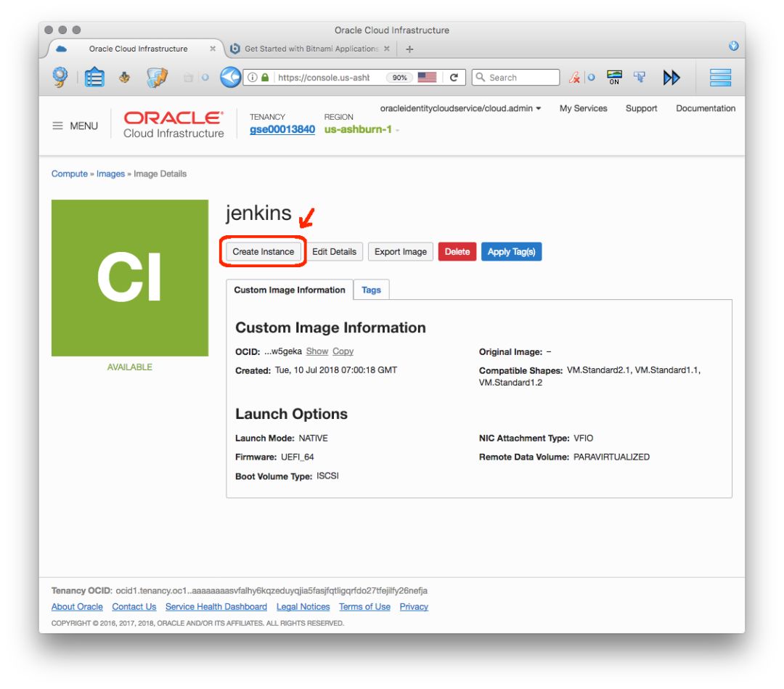Open the browser hamburger menu icon

tap(721, 78)
